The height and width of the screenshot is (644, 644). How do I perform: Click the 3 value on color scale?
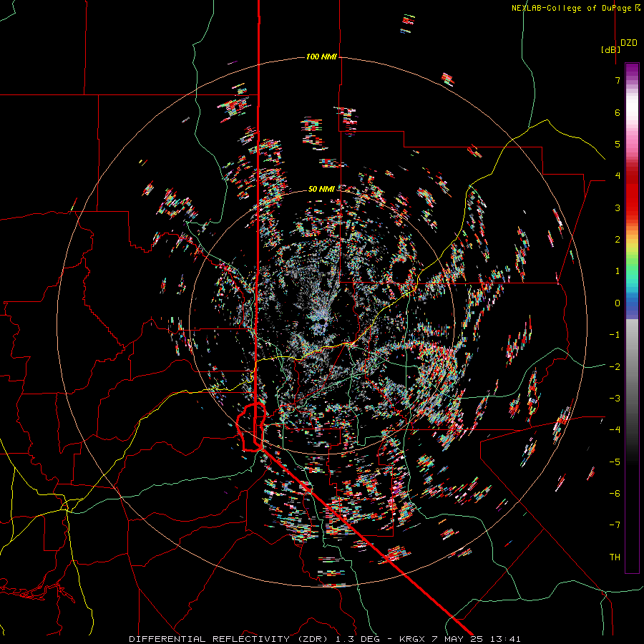[618, 208]
